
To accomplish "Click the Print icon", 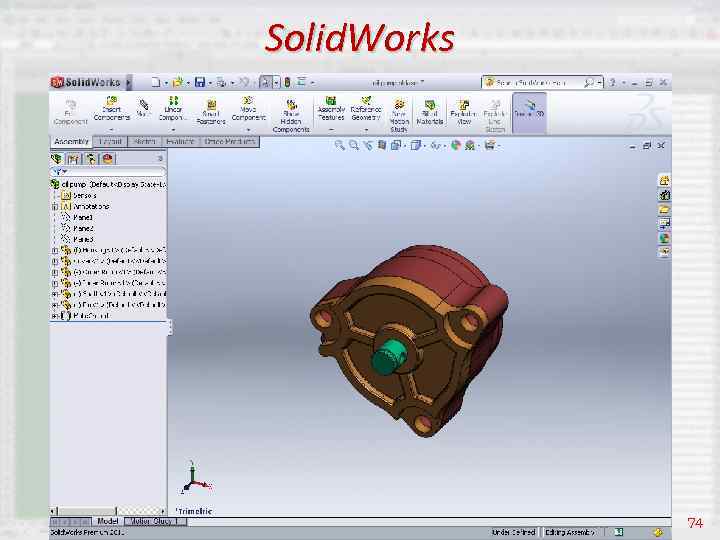I will pos(221,83).
